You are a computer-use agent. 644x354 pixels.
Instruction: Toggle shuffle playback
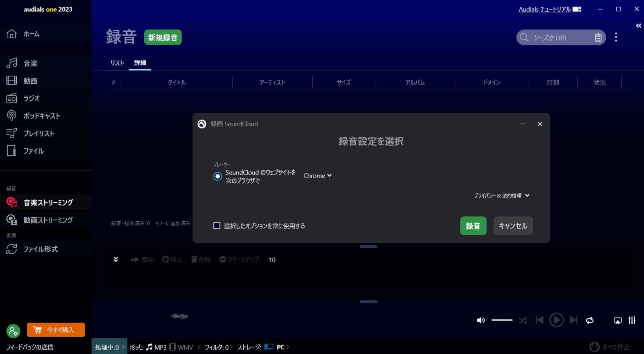point(523,320)
